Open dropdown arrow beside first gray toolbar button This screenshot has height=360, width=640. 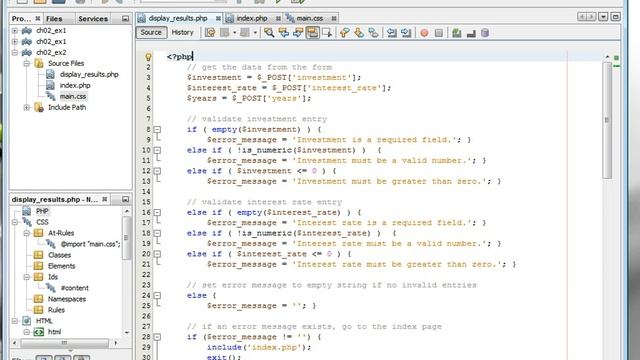[x=235, y=33]
